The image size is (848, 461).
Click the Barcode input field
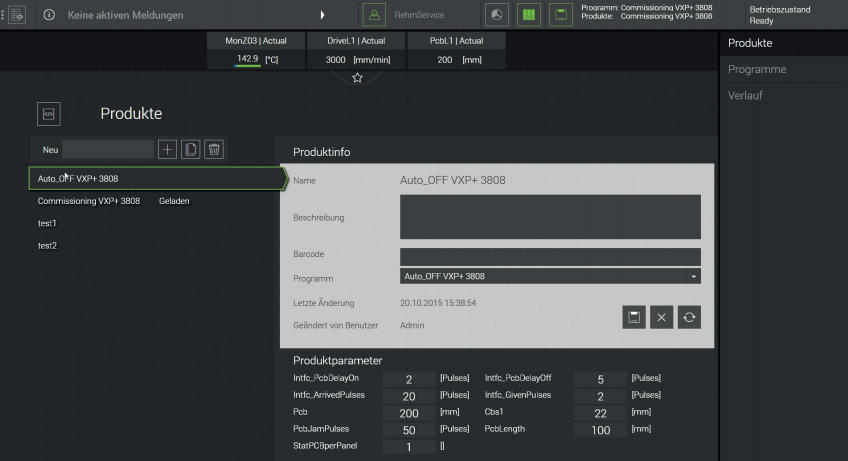549,256
